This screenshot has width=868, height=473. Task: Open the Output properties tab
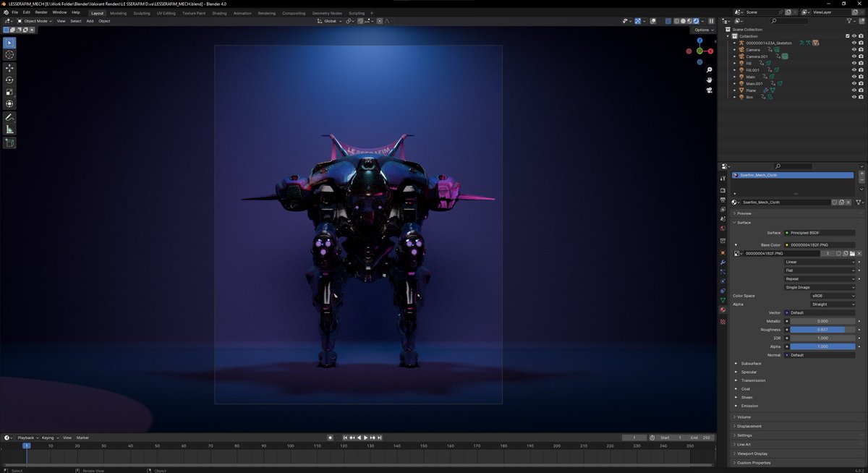click(723, 200)
